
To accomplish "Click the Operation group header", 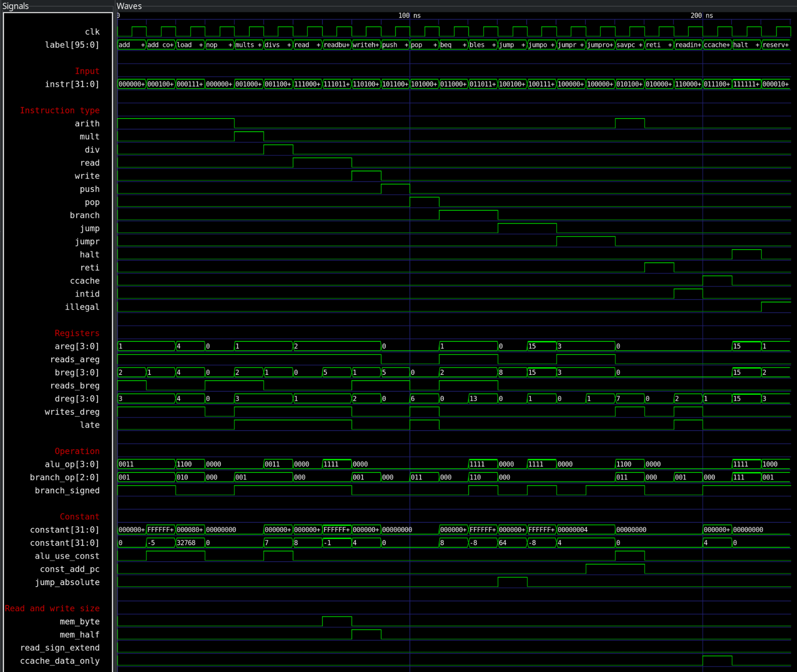I will [x=77, y=451].
